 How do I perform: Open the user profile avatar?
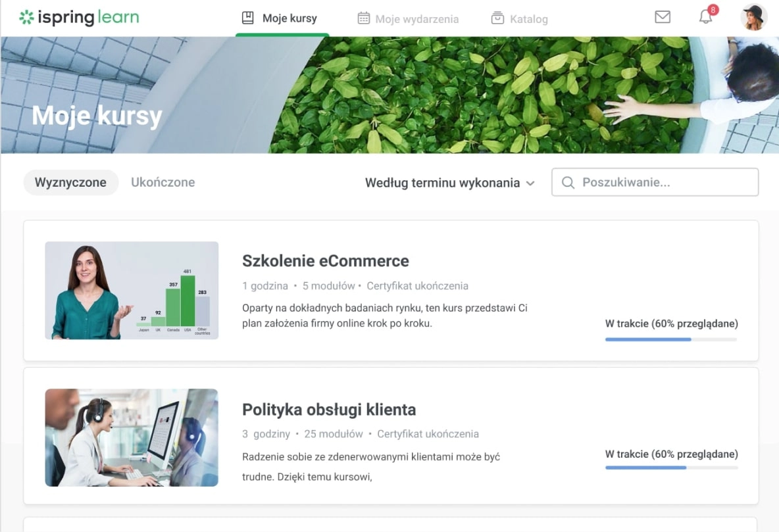753,17
